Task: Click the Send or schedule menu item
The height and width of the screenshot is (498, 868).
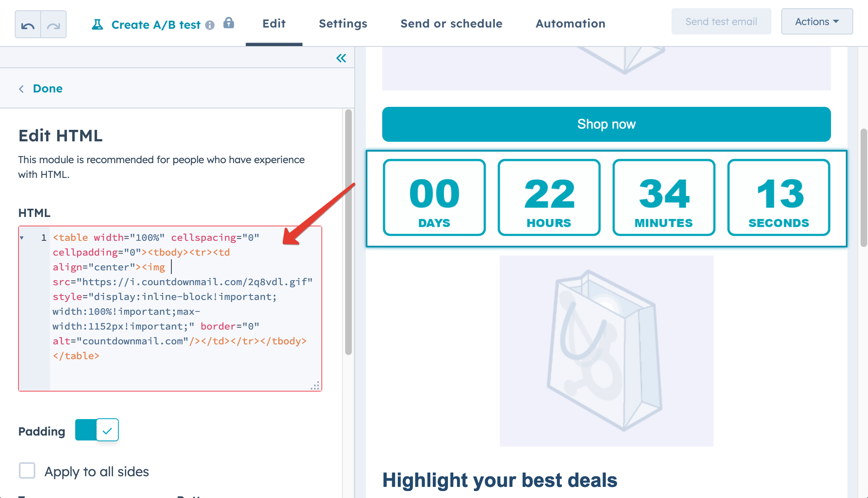Action: coord(451,23)
